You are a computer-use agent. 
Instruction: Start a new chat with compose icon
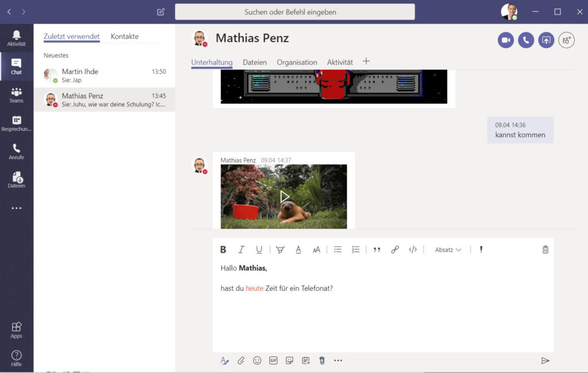pyautogui.click(x=161, y=12)
